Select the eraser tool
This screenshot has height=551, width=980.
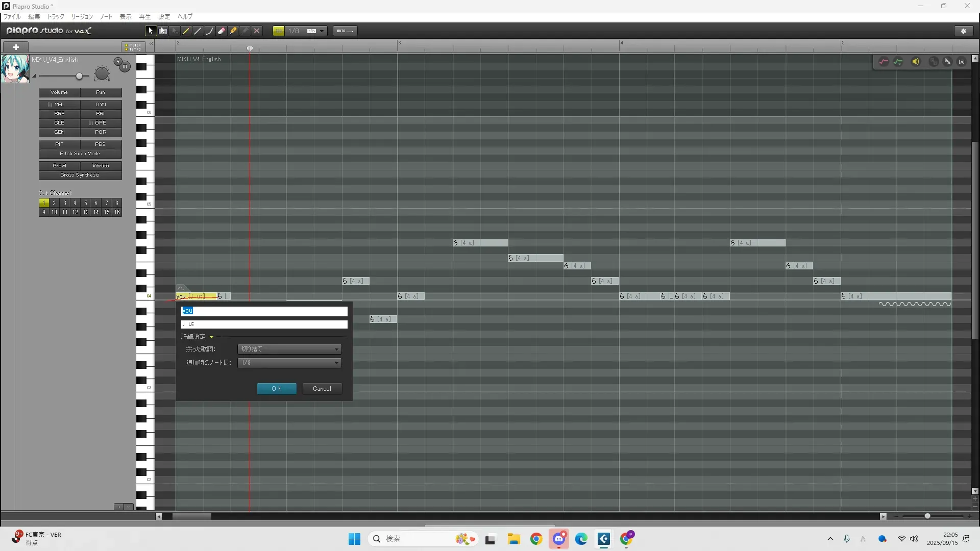(222, 31)
